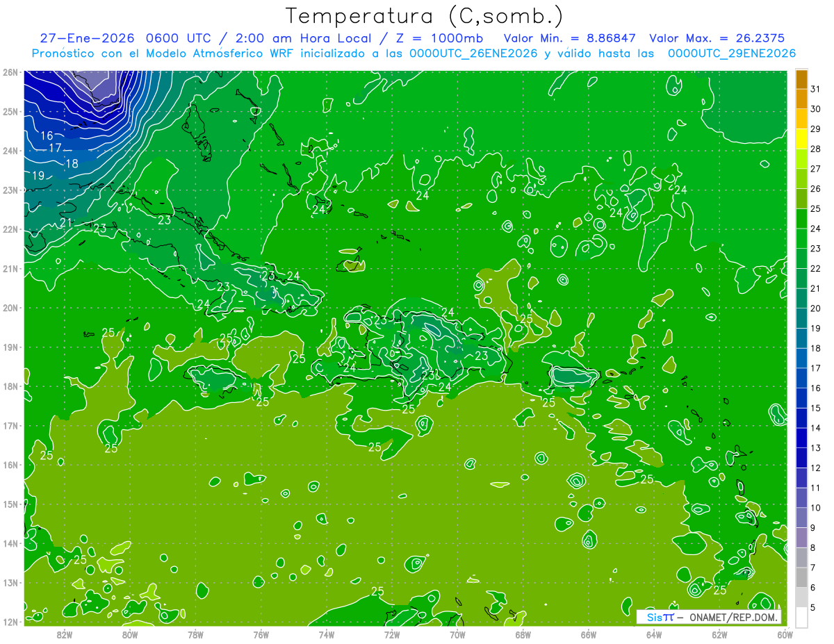Screen dimensions: 834x644
Task: Click the 66W longitude axis label
Action: 589,634
